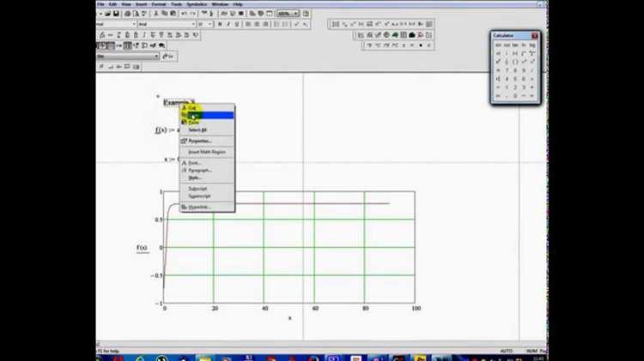Open the Window menu
The image size is (644, 361).
tap(220, 4)
